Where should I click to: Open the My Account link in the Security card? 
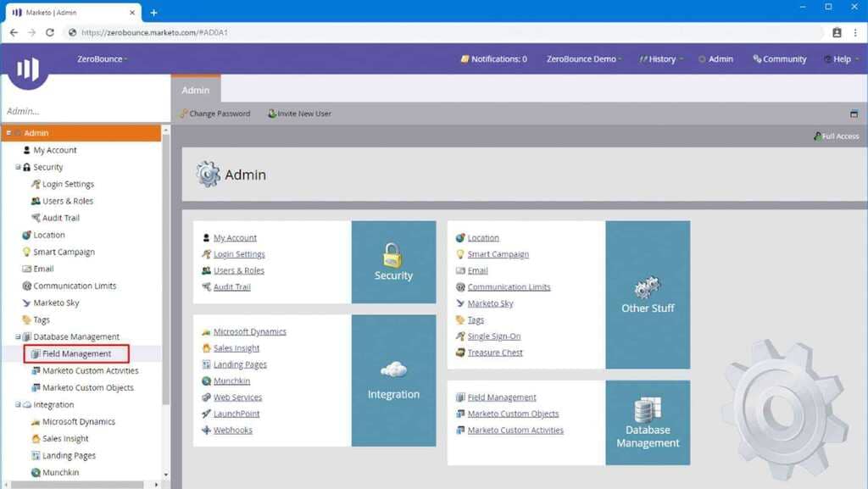coord(236,238)
